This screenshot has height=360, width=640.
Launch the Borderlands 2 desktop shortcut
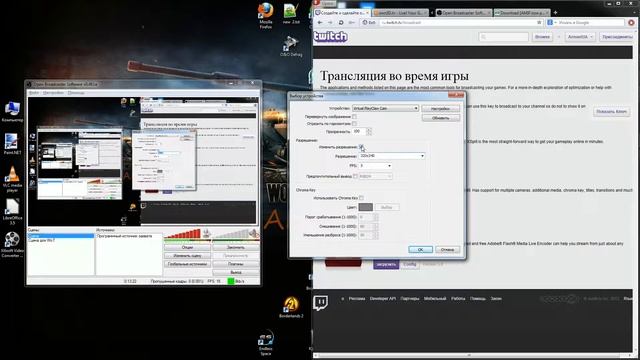[291, 307]
